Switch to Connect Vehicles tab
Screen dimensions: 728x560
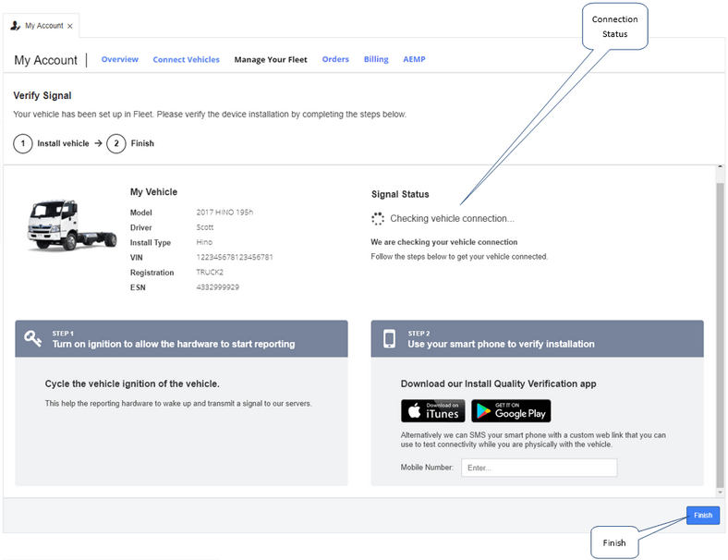187,59
